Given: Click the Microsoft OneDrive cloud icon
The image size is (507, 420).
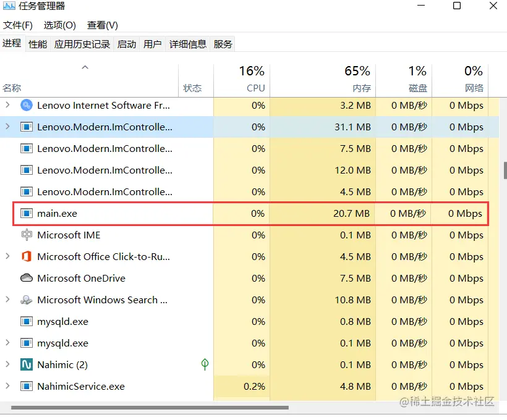Looking at the screenshot, I should (x=27, y=278).
